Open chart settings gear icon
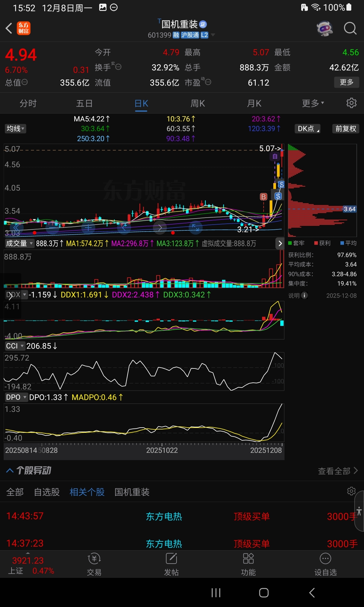The width and height of the screenshot is (364, 607). [351, 103]
